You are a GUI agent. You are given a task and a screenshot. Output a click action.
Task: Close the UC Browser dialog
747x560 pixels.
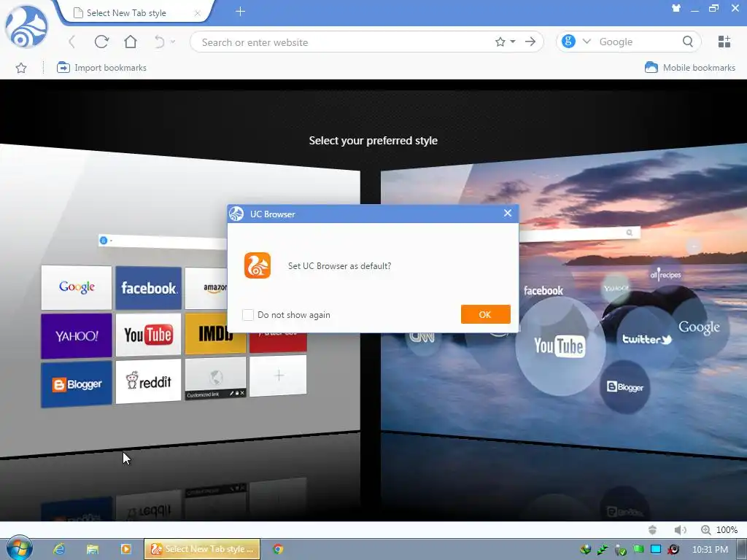(x=508, y=213)
